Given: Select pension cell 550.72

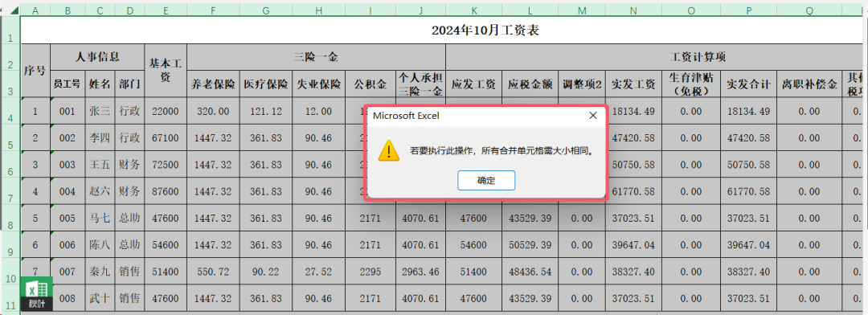Looking at the screenshot, I should point(213,272).
